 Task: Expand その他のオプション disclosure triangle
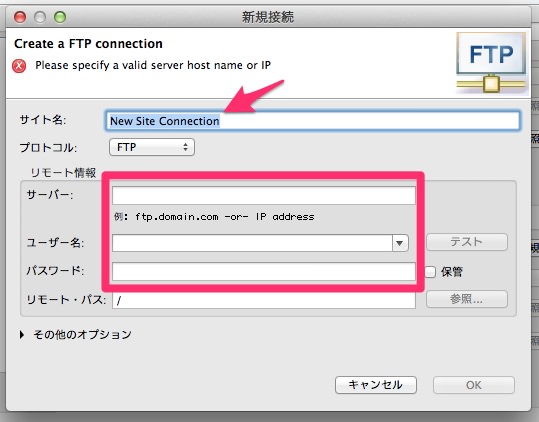[x=22, y=334]
